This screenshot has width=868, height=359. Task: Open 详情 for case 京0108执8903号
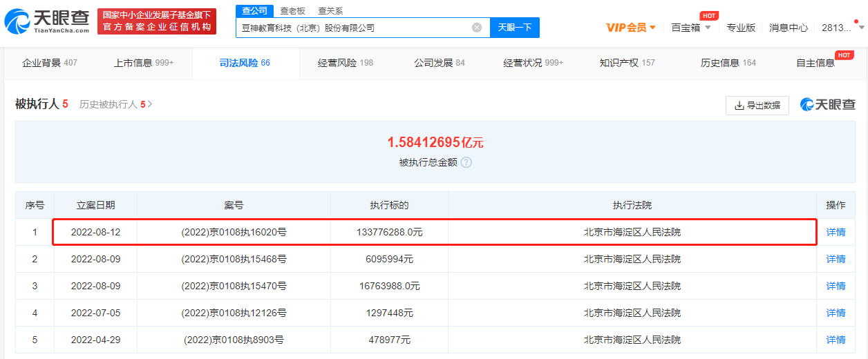click(x=836, y=340)
